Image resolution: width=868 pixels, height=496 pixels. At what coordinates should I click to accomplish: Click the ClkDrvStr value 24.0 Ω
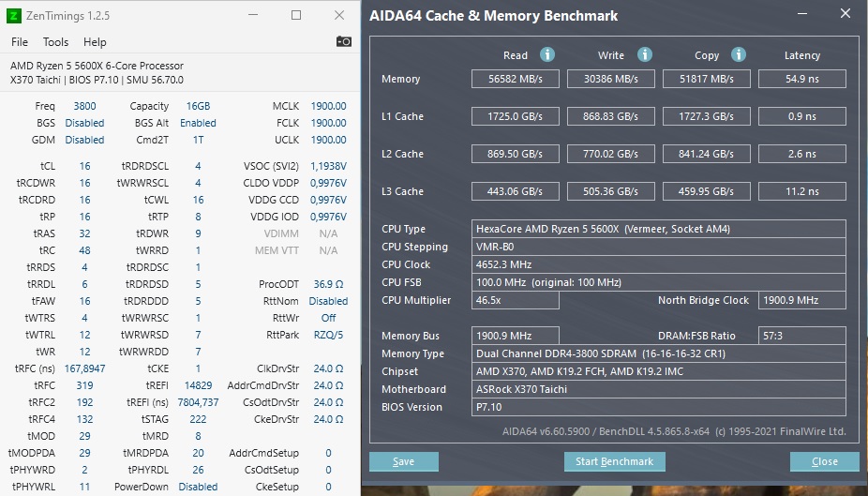pyautogui.click(x=328, y=368)
